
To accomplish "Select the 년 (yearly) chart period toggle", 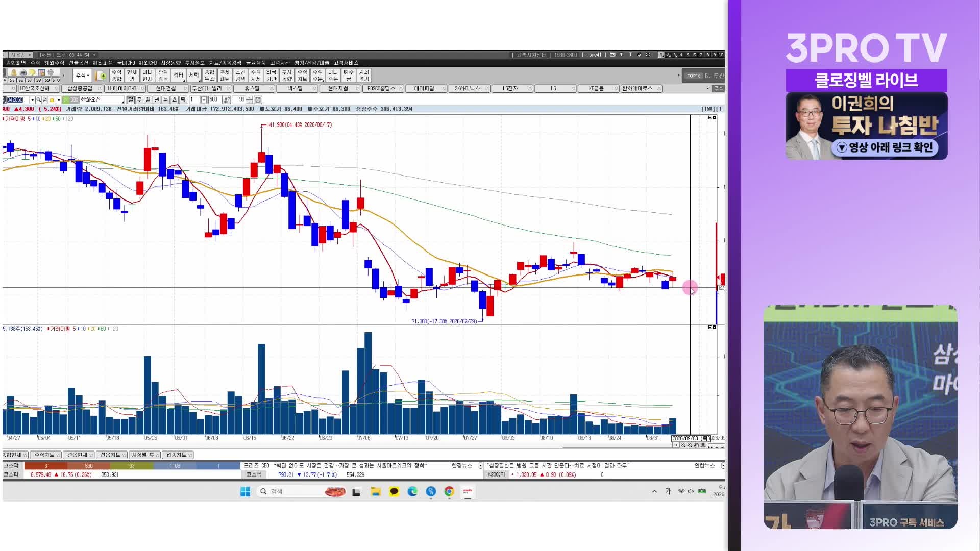I will pyautogui.click(x=157, y=99).
